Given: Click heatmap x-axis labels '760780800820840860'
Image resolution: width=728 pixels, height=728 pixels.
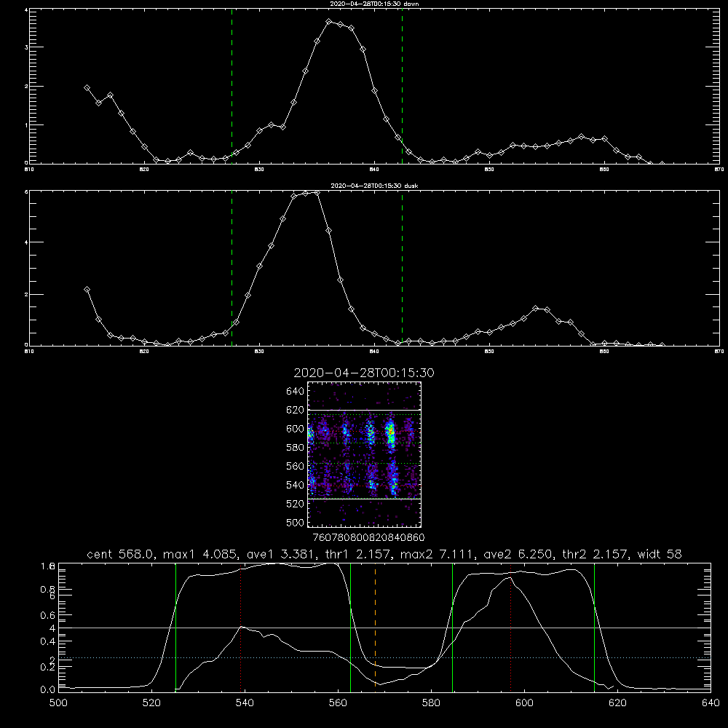Looking at the screenshot, I should click(368, 537).
